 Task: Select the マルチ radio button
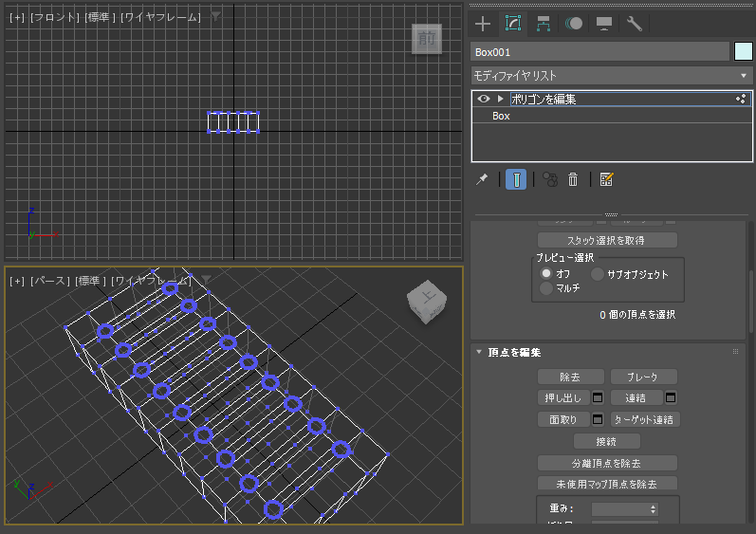(545, 288)
